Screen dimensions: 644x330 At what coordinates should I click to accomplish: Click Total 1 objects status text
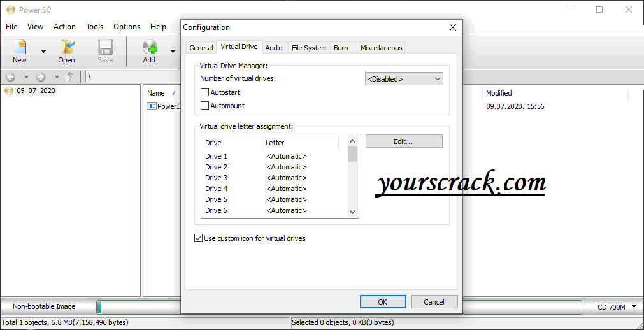(x=65, y=322)
